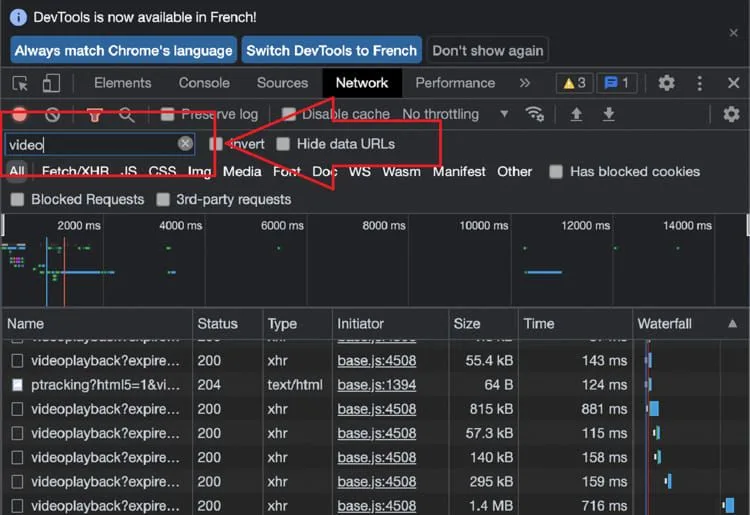Image resolution: width=750 pixels, height=515 pixels.
Task: Import HAR file with upload arrow
Action: point(576,114)
